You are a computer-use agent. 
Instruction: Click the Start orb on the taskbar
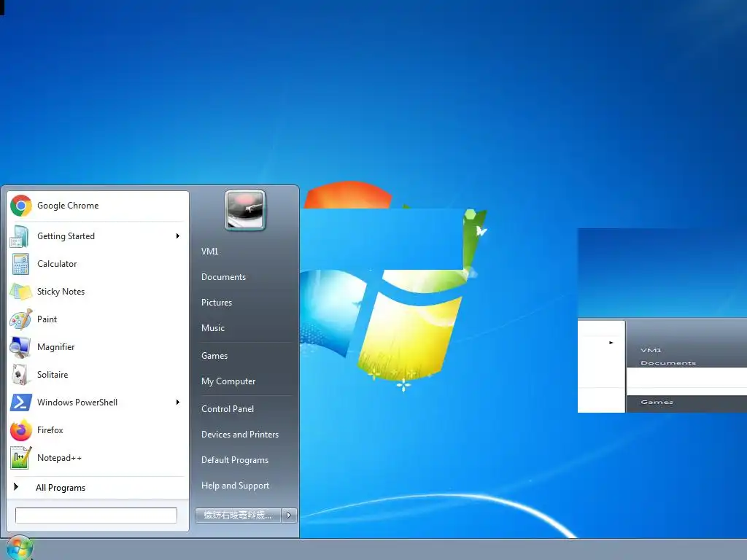click(x=20, y=548)
